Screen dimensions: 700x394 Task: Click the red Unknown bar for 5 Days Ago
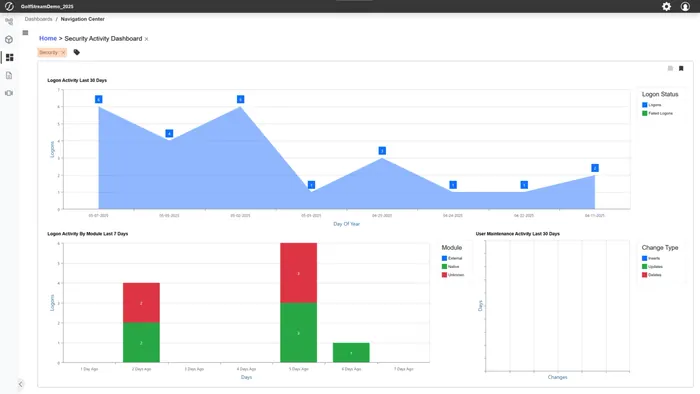tap(299, 273)
